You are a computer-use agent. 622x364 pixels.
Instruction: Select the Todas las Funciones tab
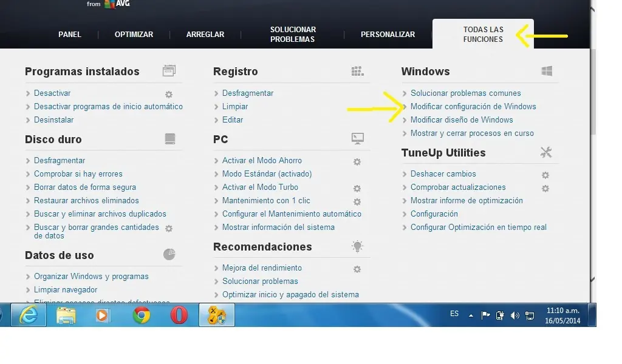coord(483,35)
